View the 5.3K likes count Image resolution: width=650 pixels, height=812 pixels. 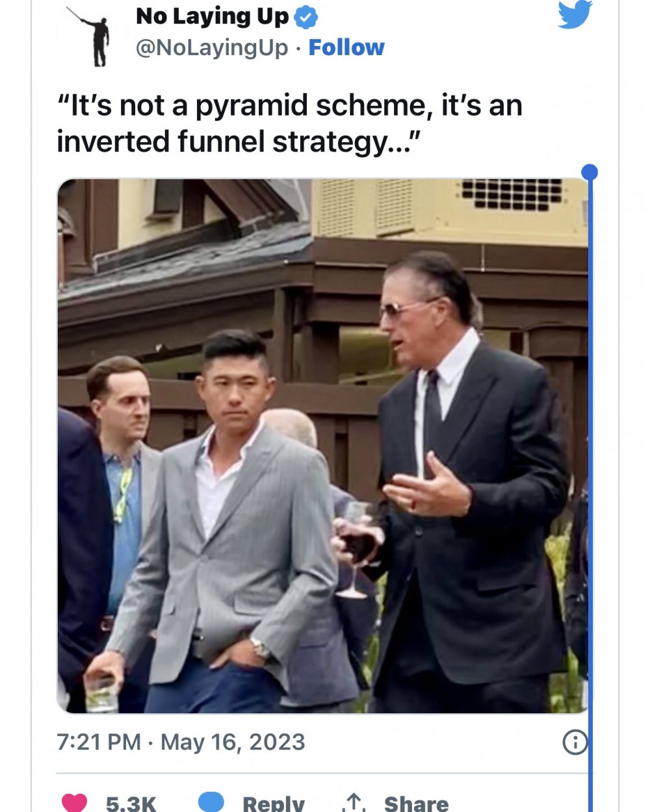click(x=131, y=804)
